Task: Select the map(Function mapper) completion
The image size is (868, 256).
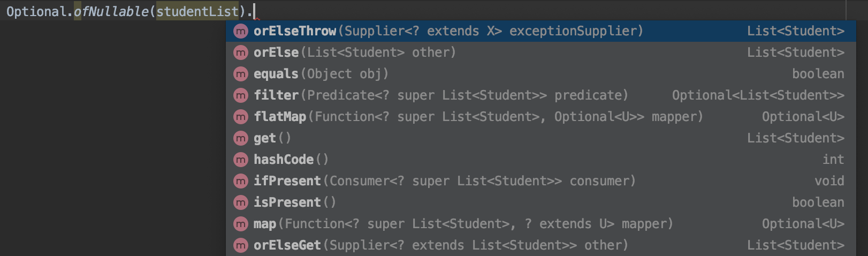Action: 540,224
